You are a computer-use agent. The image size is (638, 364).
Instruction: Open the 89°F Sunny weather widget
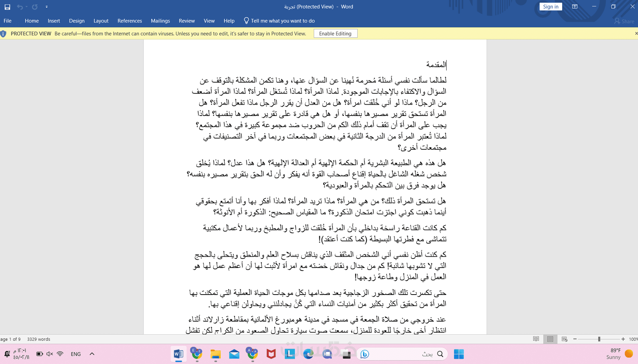coord(619,354)
